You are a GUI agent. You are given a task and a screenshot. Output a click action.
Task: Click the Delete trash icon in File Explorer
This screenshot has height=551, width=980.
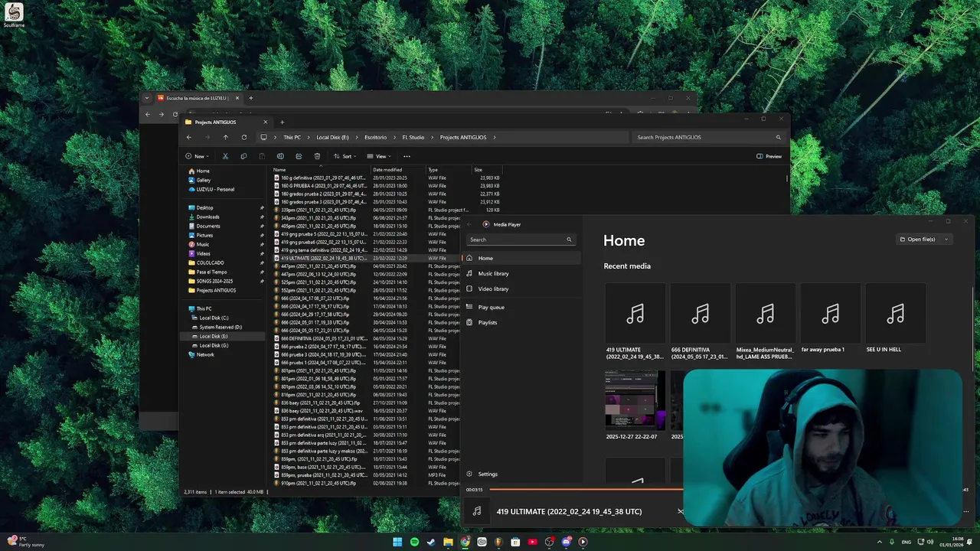pyautogui.click(x=317, y=156)
